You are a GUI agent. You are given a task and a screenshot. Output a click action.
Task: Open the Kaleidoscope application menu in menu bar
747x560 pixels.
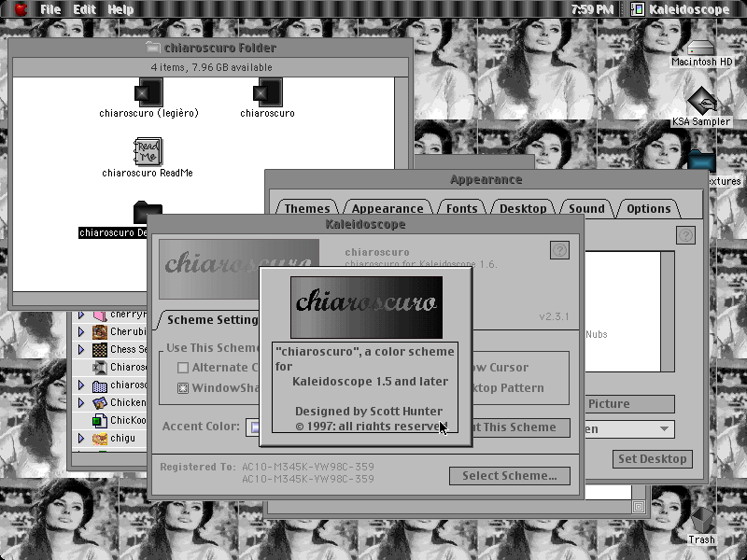tap(681, 9)
